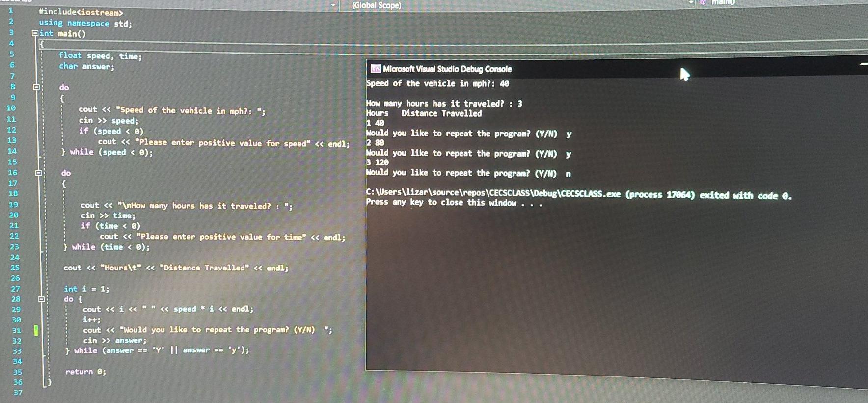Click the '} while (time < 0);' line

click(x=107, y=247)
